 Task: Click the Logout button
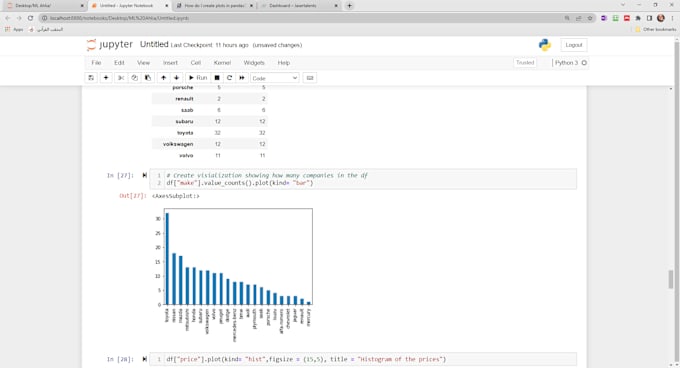[x=574, y=45]
